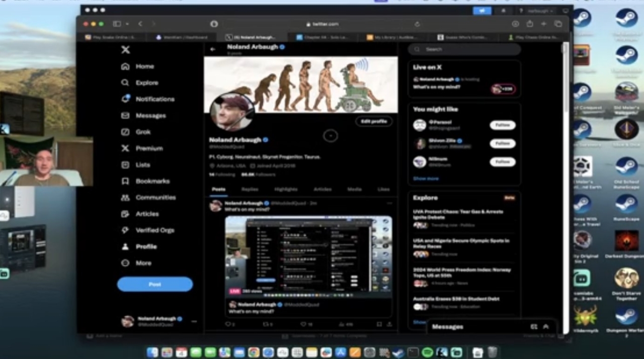This screenshot has height=359, width=644.
Task: Follow the first You might like account
Action: pyautogui.click(x=503, y=125)
